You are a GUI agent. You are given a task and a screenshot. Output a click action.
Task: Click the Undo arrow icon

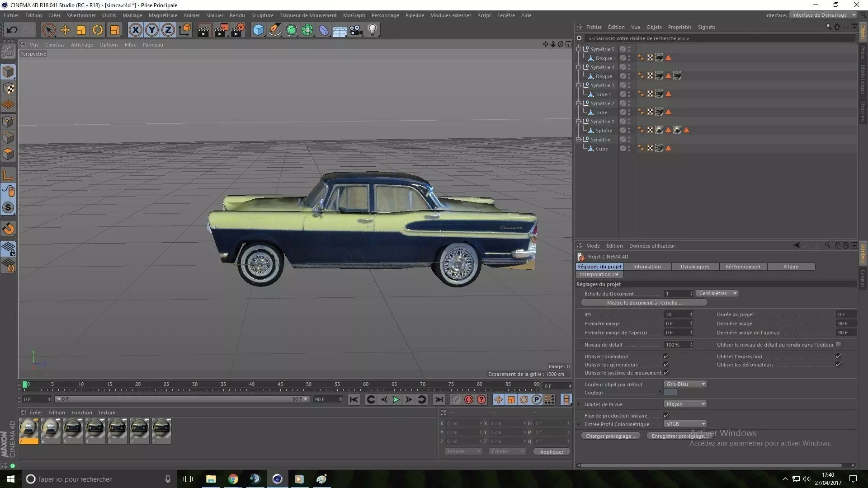point(12,30)
